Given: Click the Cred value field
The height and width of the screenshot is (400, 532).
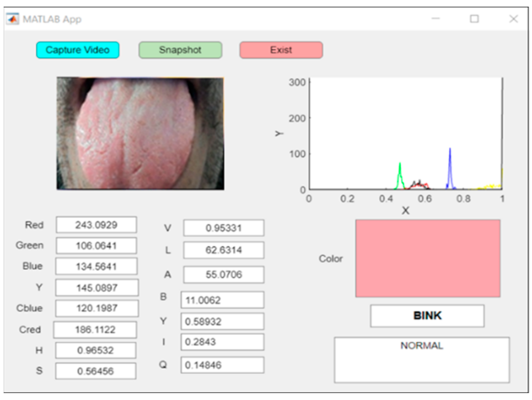Looking at the screenshot, I should (95, 329).
